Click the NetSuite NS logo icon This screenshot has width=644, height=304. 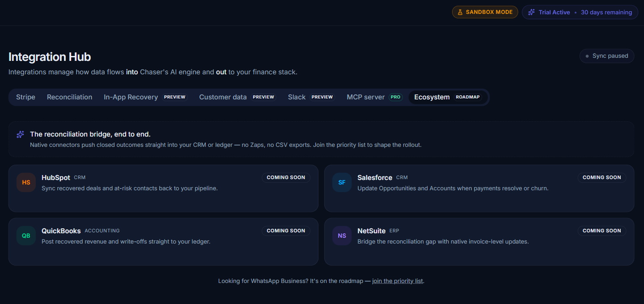coord(342,235)
